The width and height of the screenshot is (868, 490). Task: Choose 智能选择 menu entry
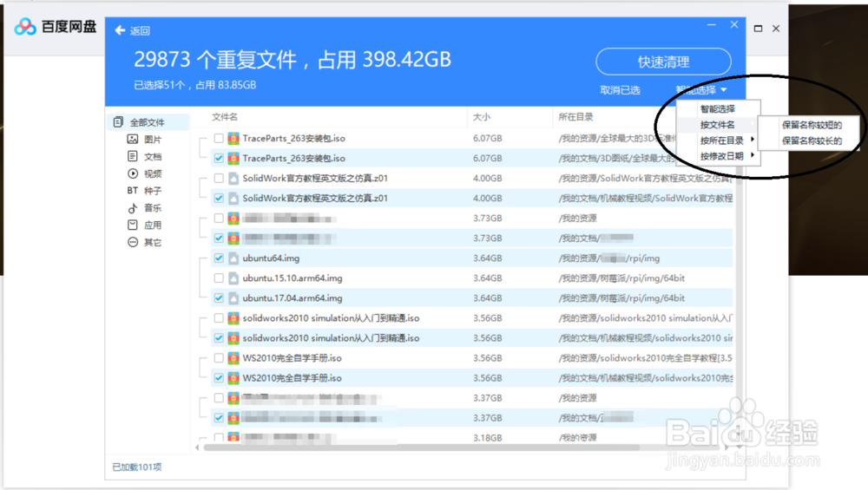(x=718, y=109)
